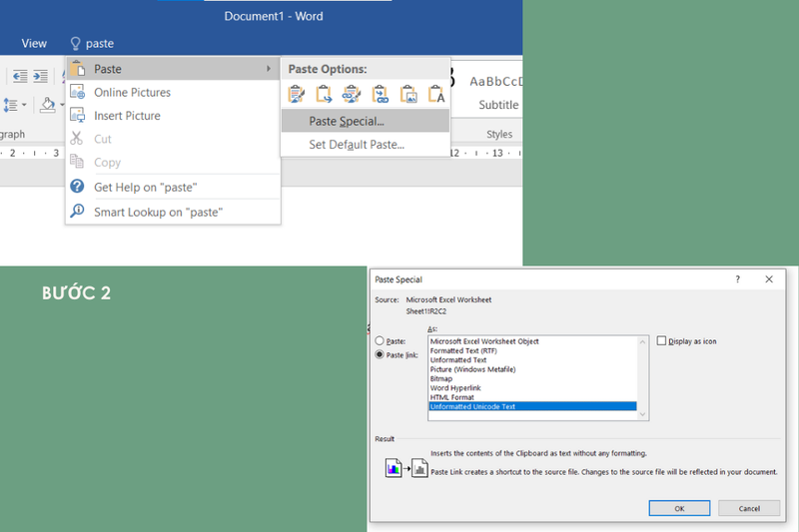Click the Shading paint bucket icon

pyautogui.click(x=47, y=106)
